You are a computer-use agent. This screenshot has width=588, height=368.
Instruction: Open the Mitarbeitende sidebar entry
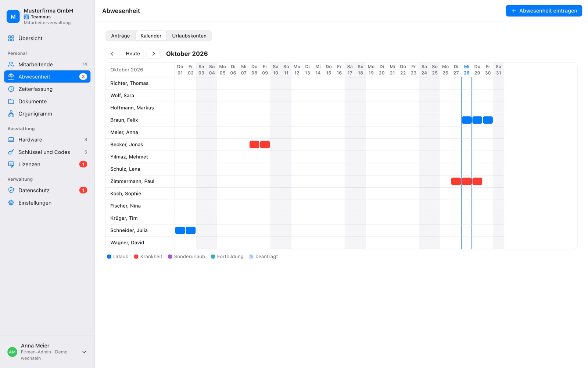tap(47, 64)
